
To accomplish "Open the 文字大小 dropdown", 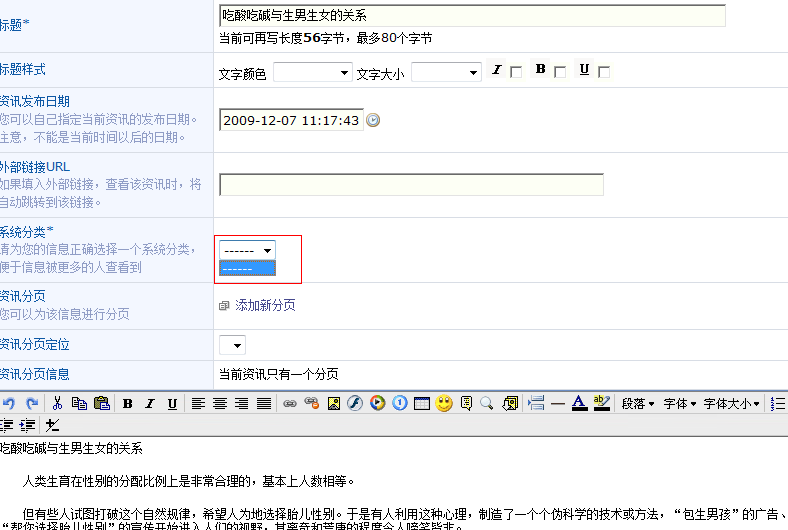I will click(x=446, y=72).
